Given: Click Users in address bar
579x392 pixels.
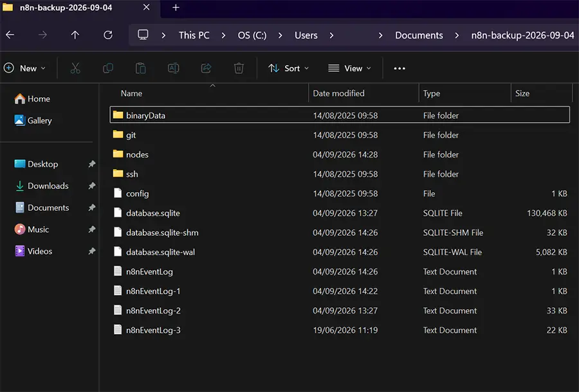Looking at the screenshot, I should (x=306, y=35).
